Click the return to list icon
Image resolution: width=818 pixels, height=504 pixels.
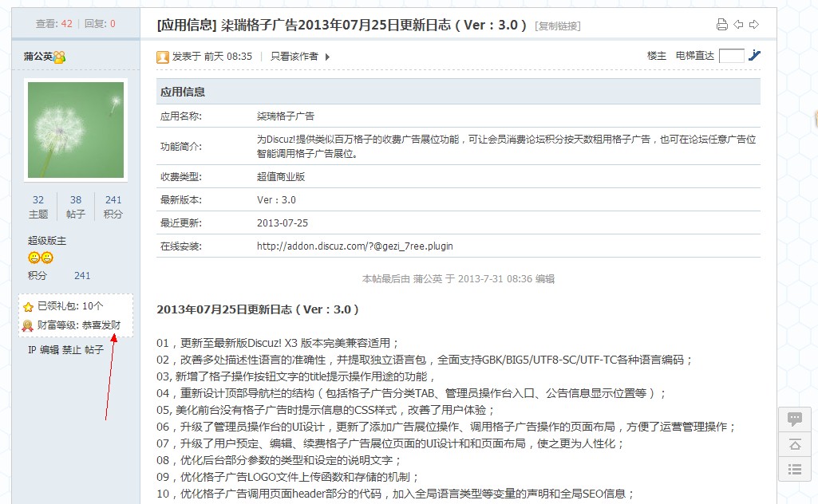(x=795, y=470)
